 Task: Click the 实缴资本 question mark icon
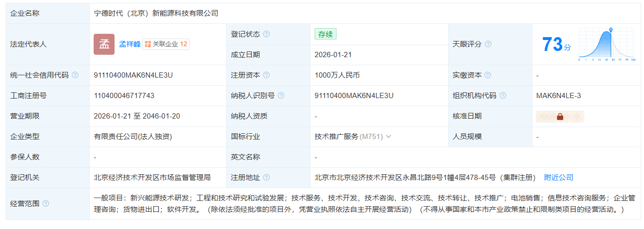[488, 75]
